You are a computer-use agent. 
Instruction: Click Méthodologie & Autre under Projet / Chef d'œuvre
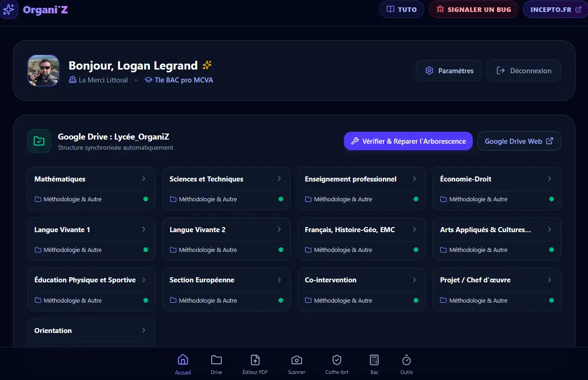[478, 301]
